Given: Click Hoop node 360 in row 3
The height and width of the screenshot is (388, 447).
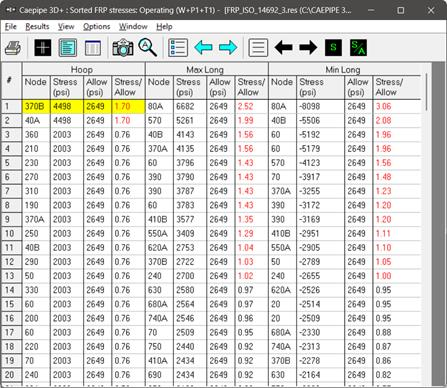Looking at the screenshot, I should pyautogui.click(x=36, y=135).
